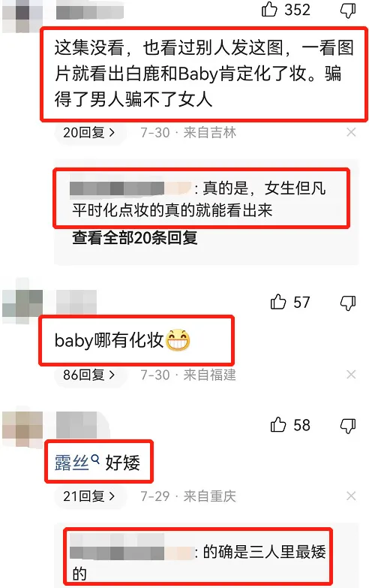
Task: Dislike the '露丝好矮' comment
Action: click(348, 426)
